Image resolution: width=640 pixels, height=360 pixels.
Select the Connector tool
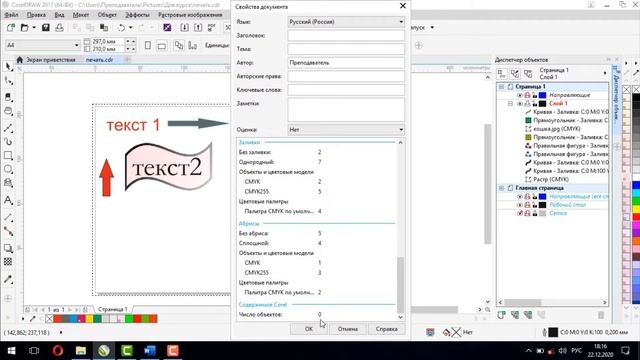8,231
